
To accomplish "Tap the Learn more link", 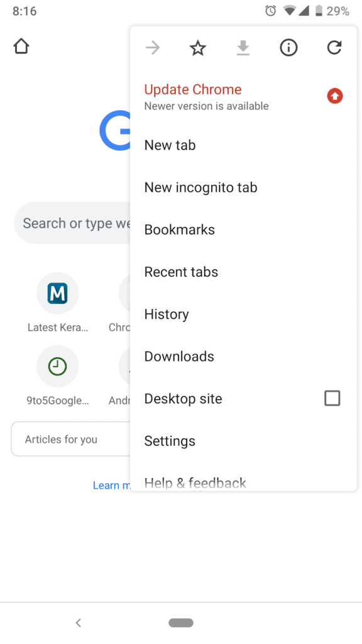I will point(112,485).
